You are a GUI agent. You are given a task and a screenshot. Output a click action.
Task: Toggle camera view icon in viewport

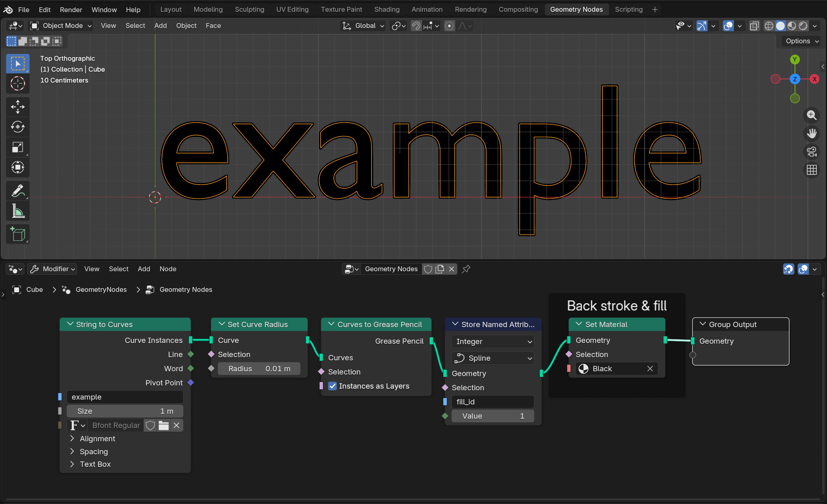coord(812,152)
